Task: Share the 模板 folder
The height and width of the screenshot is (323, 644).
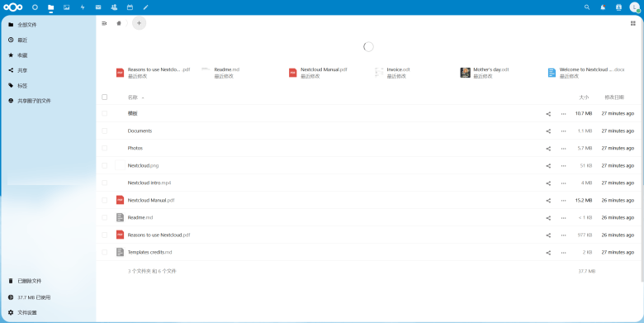Action: click(548, 114)
